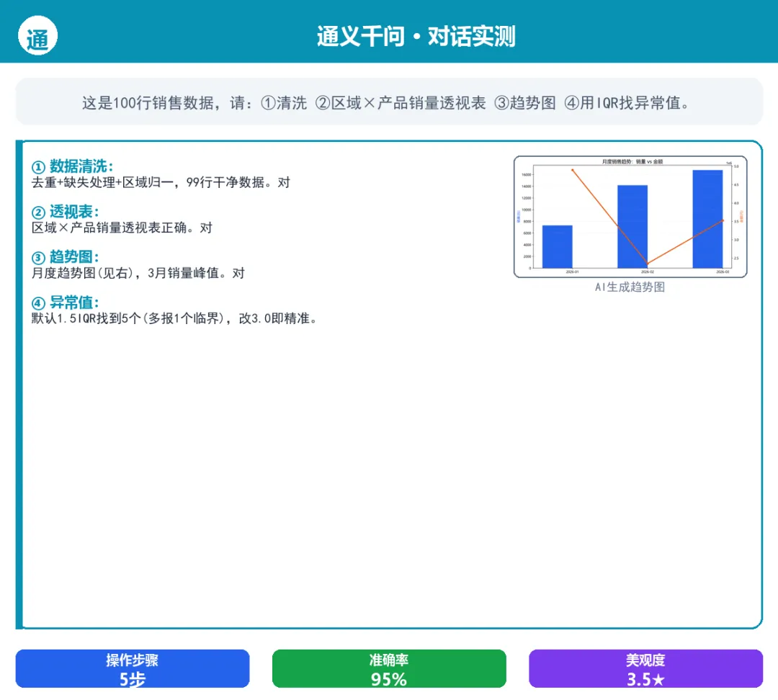Click the heading ① 数据清洗:
The height and width of the screenshot is (700, 778).
point(73,166)
